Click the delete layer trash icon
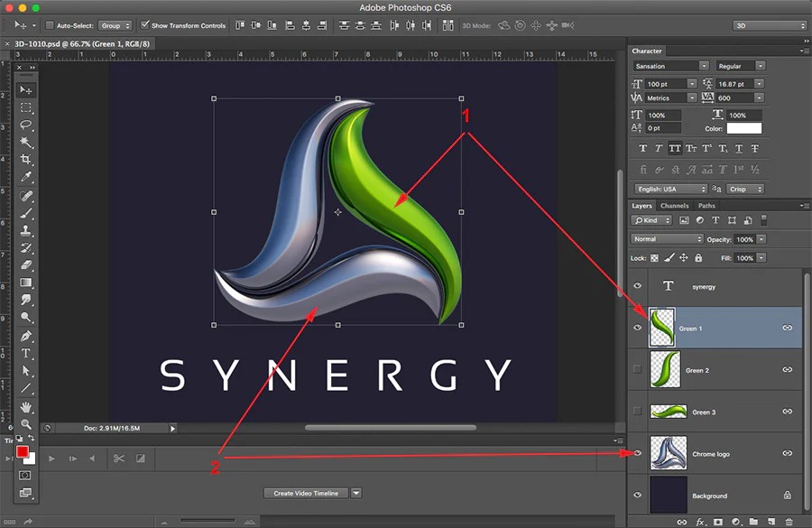This screenshot has width=812, height=528. 789,522
